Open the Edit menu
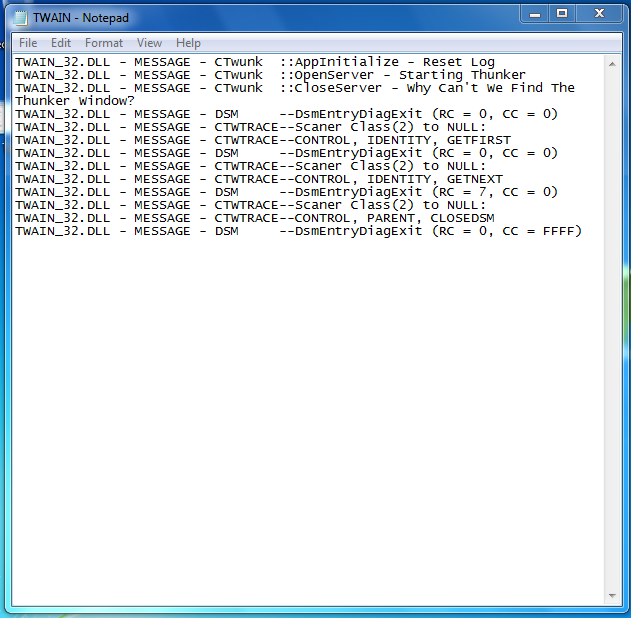631x618 pixels. [x=61, y=43]
